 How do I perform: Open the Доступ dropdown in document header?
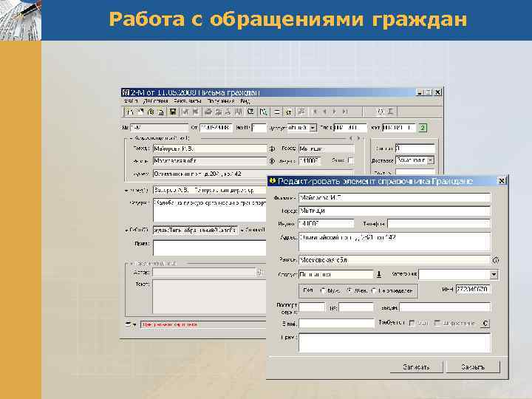[x=313, y=128]
